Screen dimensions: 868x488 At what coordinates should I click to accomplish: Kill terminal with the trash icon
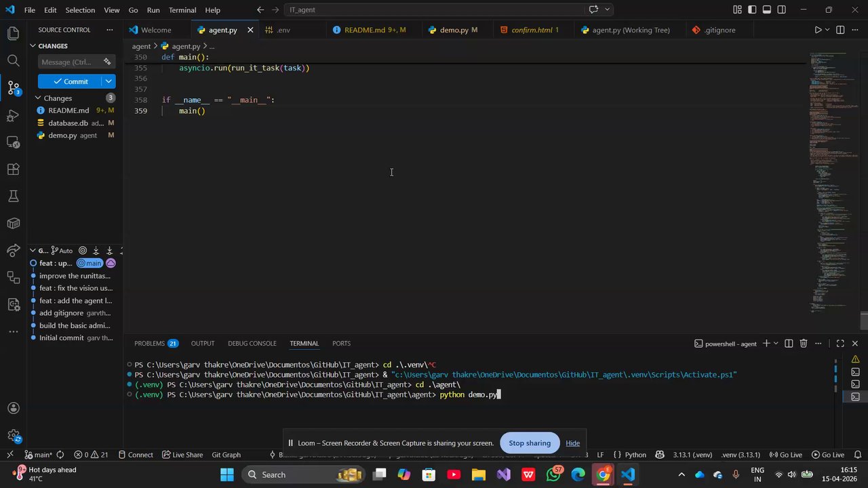(804, 344)
